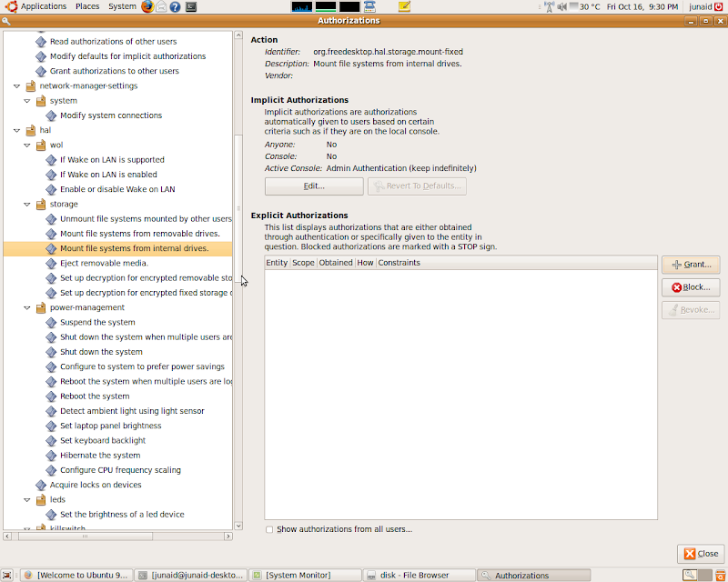Select If Wake on LAN is enabled
Screen dimensions: 728x582
click(108, 175)
